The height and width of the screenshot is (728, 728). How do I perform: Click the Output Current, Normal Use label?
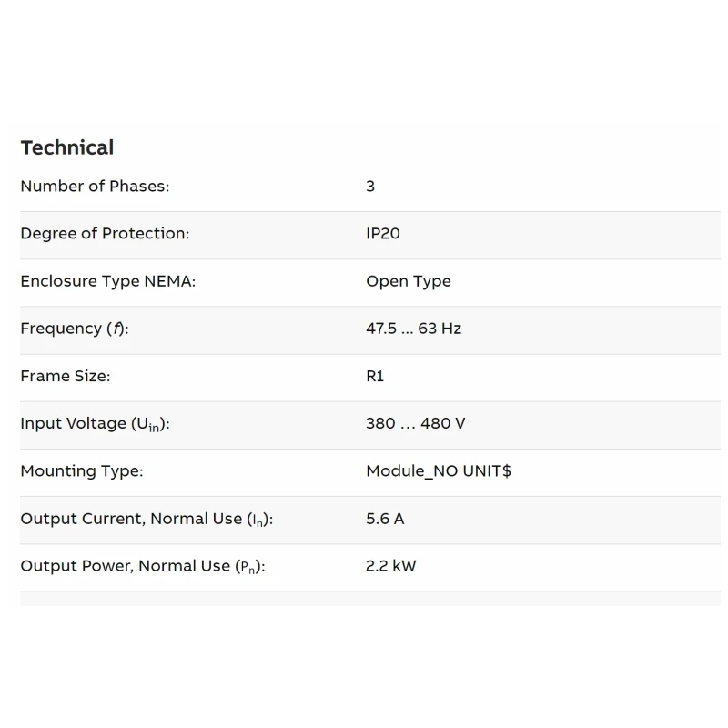pyautogui.click(x=147, y=519)
